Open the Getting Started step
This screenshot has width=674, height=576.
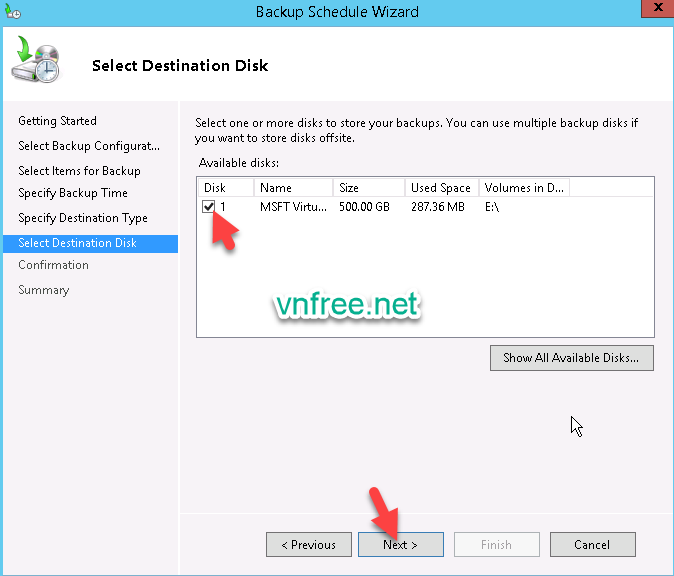[x=57, y=121]
